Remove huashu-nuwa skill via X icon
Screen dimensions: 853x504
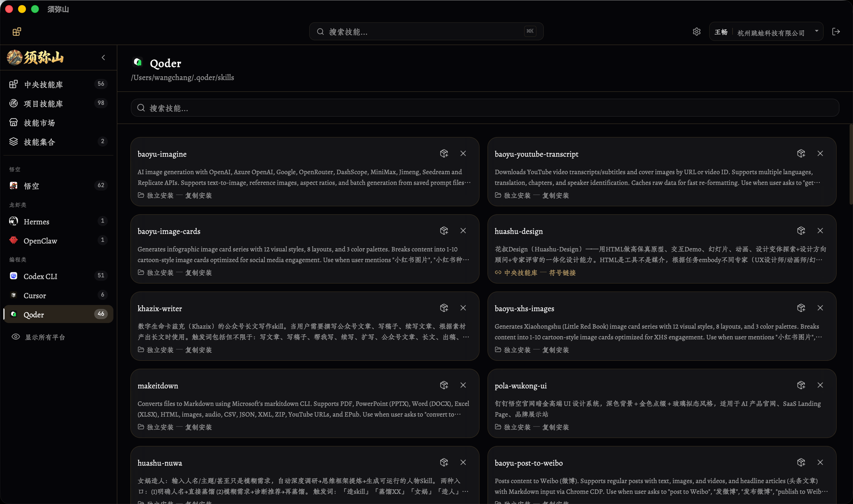(x=463, y=462)
